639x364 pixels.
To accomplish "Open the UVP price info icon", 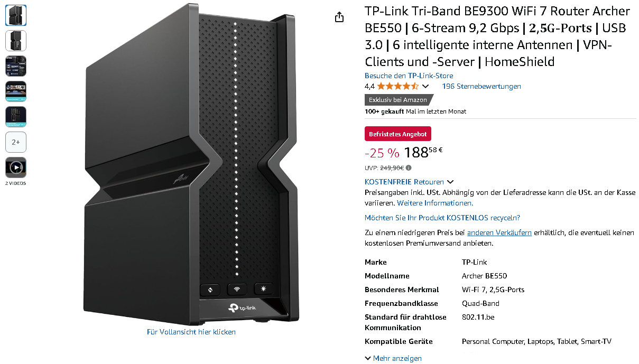I will coord(409,168).
